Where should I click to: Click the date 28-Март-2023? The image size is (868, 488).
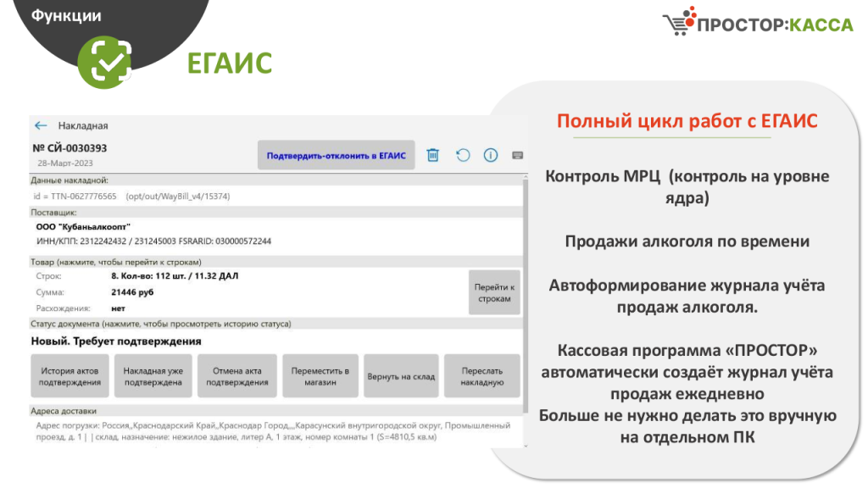[65, 164]
